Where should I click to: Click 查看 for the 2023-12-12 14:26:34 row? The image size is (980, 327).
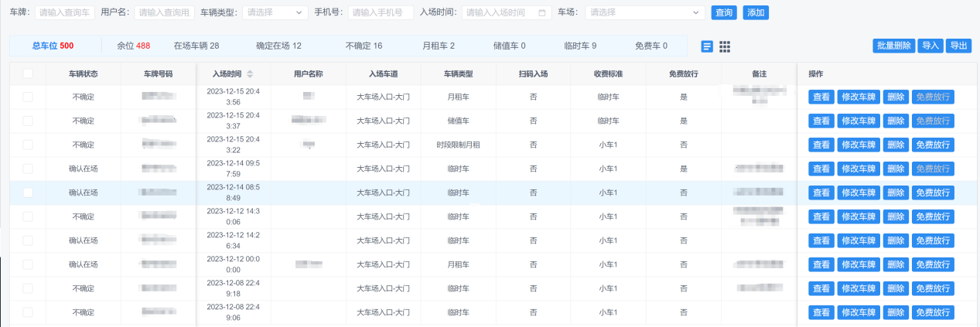[x=821, y=240]
